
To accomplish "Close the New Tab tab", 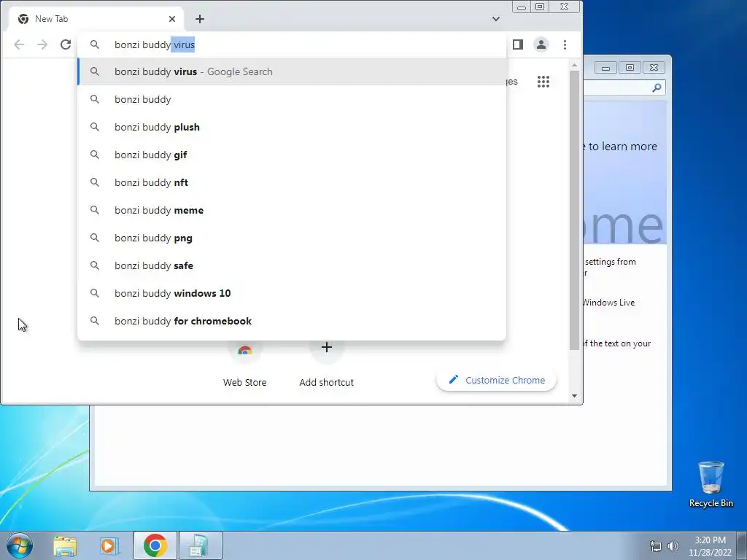I will tap(172, 19).
